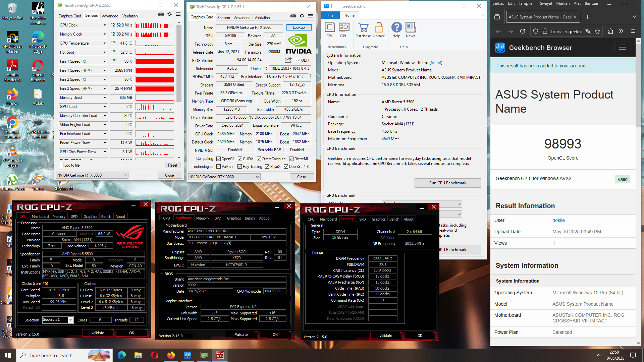Expand GPU Clock sensor dropdown
This screenshot has height=362, width=644.
[105, 25]
